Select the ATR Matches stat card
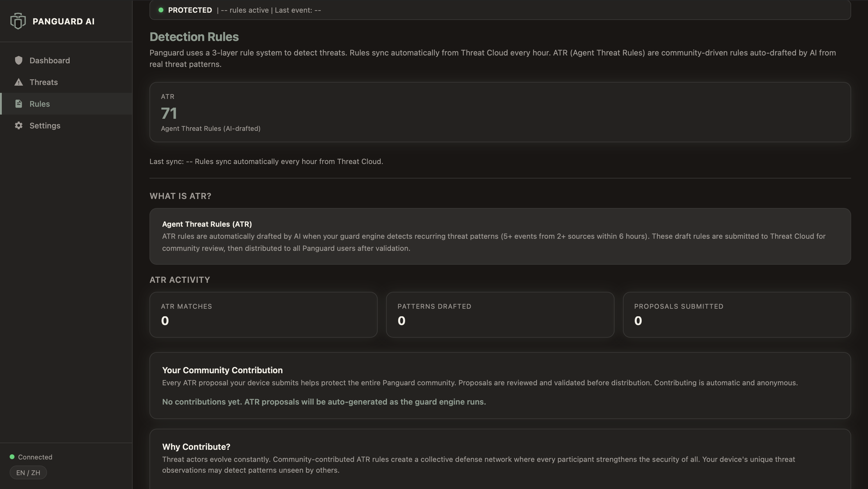The width and height of the screenshot is (868, 489). pyautogui.click(x=263, y=314)
